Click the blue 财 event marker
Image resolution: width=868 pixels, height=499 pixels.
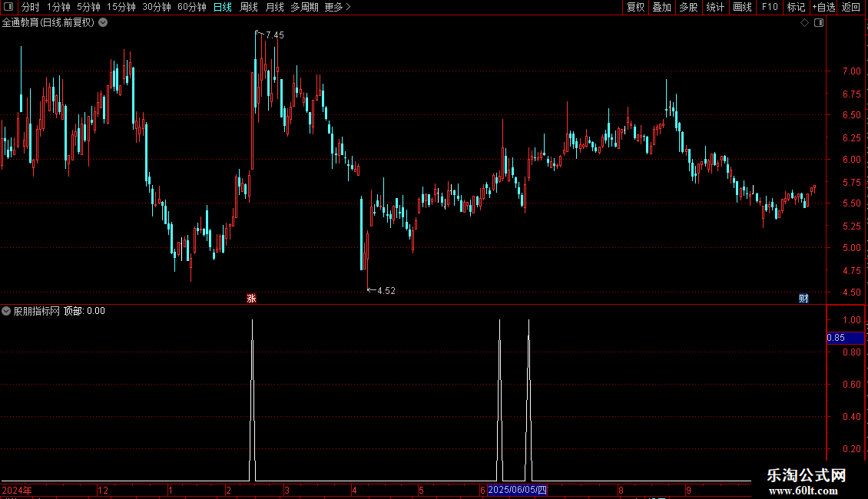pos(803,298)
